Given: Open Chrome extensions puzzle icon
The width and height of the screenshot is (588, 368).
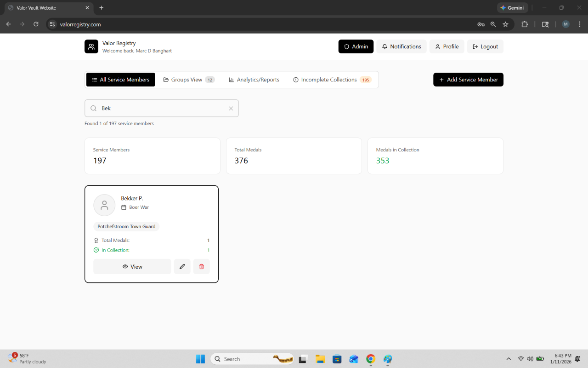Looking at the screenshot, I should tap(525, 24).
